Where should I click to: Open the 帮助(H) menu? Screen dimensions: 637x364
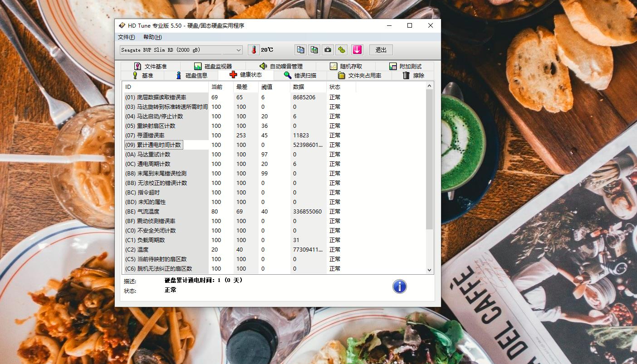coord(152,36)
